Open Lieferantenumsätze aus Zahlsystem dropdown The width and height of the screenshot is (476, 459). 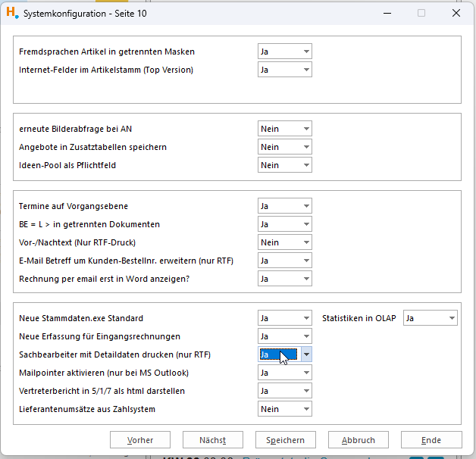284,409
